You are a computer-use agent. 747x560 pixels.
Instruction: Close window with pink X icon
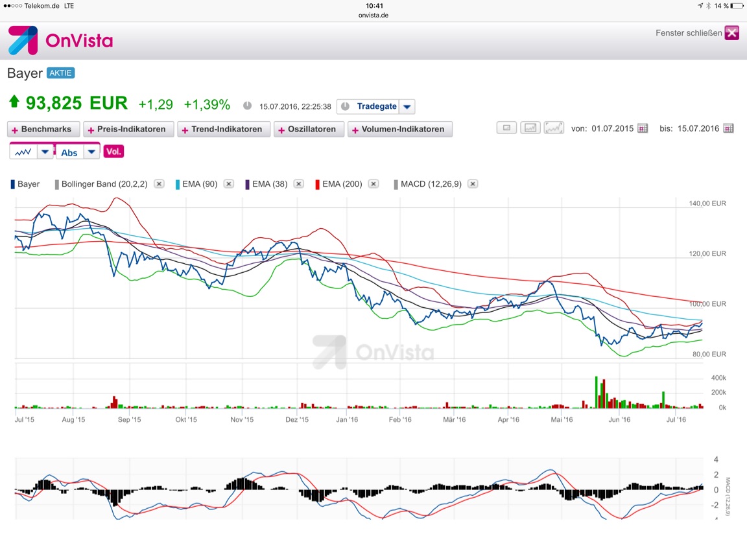(x=731, y=33)
